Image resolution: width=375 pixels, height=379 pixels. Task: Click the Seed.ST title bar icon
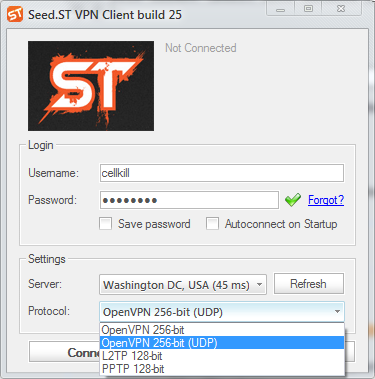(15, 14)
